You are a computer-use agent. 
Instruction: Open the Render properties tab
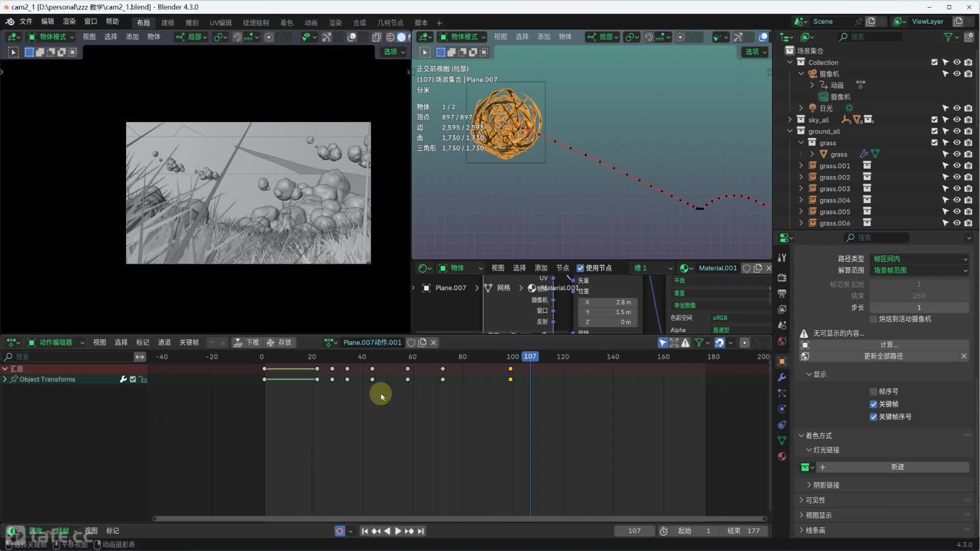tap(782, 278)
